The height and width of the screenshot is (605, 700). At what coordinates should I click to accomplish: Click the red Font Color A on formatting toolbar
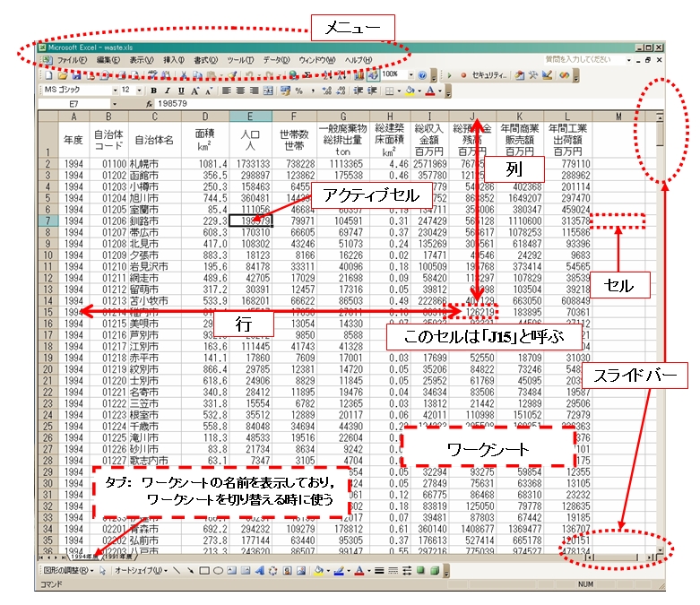pos(430,91)
